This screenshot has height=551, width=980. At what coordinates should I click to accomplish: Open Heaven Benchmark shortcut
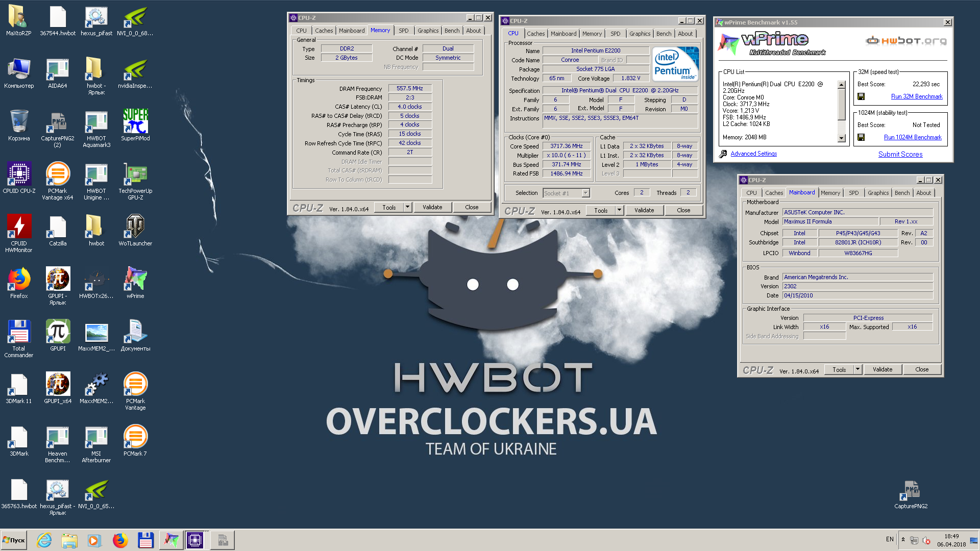click(58, 444)
